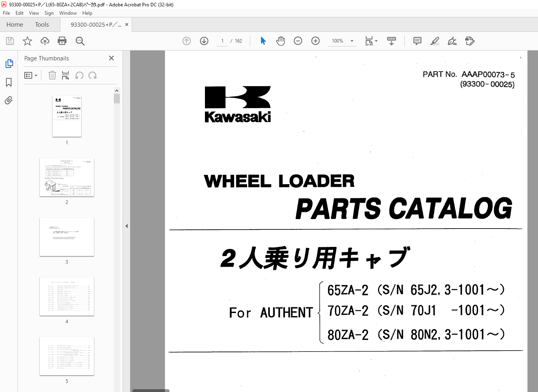The width and height of the screenshot is (538, 392).
Task: Select the highlighter pen tool
Action: 435,41
